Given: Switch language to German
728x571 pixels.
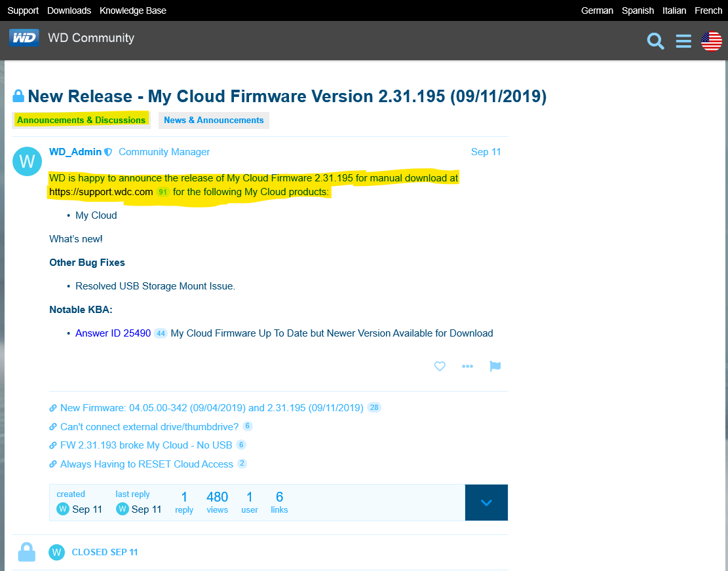Looking at the screenshot, I should pyautogui.click(x=597, y=10).
